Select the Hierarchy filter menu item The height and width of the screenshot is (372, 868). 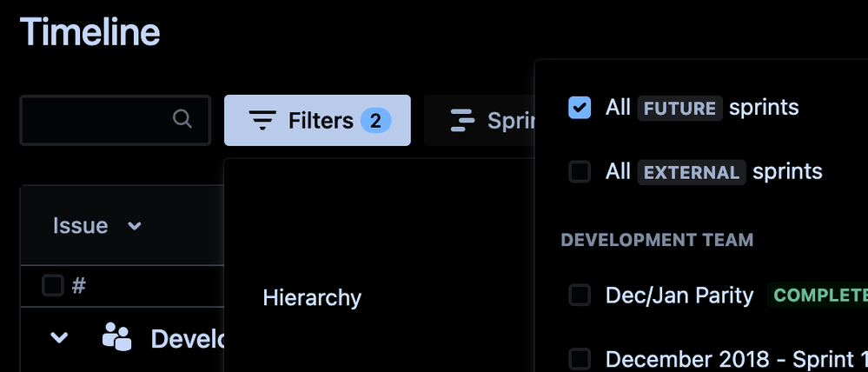click(312, 298)
